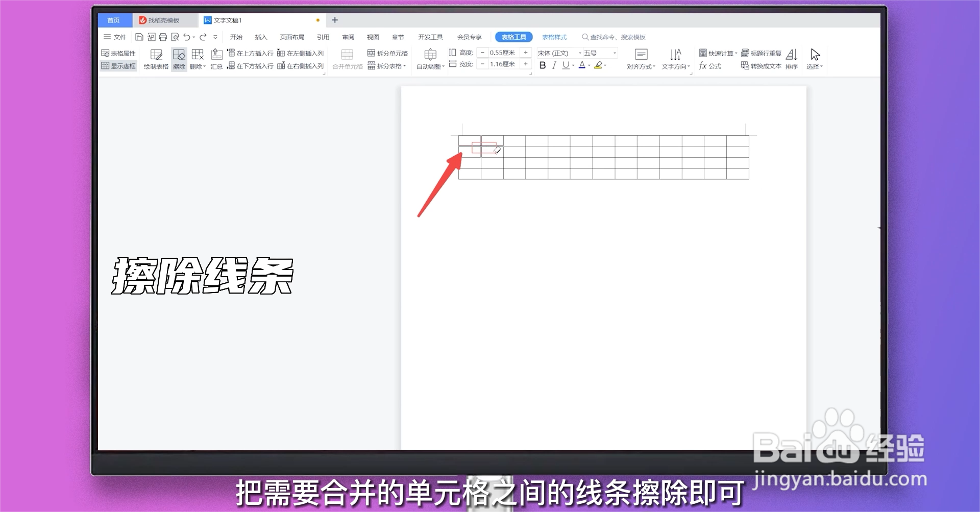Viewport: 980px width, 512px height.
Task: Switch to the Page Layout (页面布局) tab
Action: coord(292,37)
